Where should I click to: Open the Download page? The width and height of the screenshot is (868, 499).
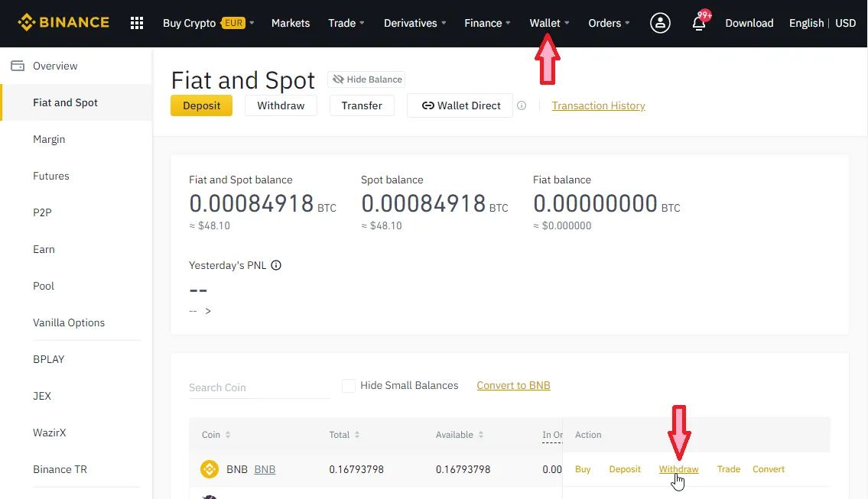coord(749,23)
